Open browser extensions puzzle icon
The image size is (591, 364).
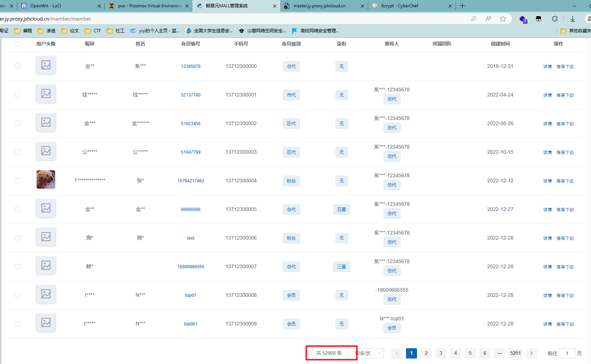555,19
